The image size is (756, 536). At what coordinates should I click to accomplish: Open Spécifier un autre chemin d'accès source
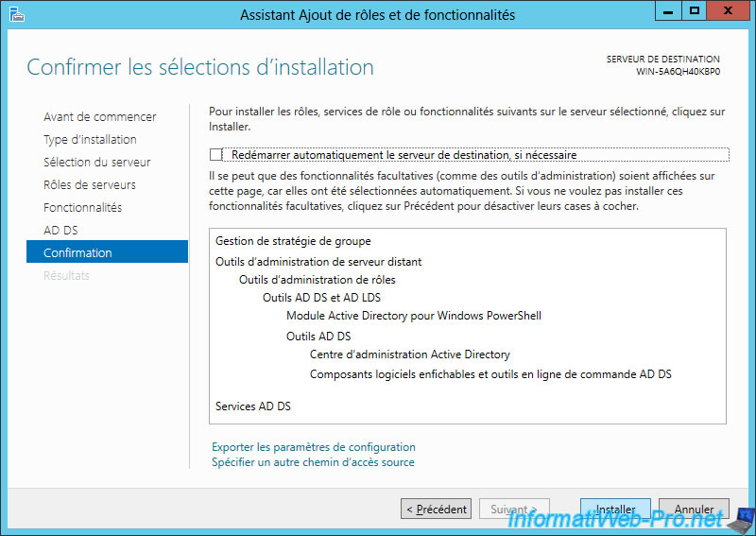click(x=313, y=462)
